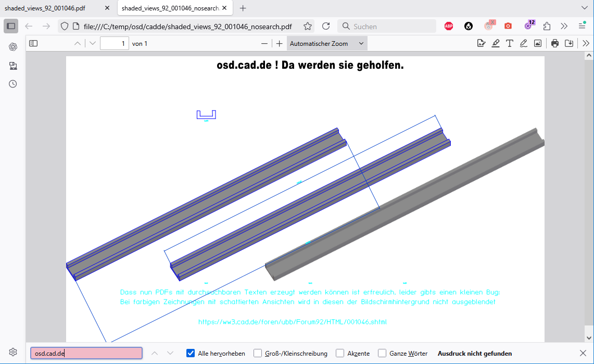Viewport: 594px width, 364px height.
Task: Enable the Akzente checkbox
Action: click(x=340, y=354)
